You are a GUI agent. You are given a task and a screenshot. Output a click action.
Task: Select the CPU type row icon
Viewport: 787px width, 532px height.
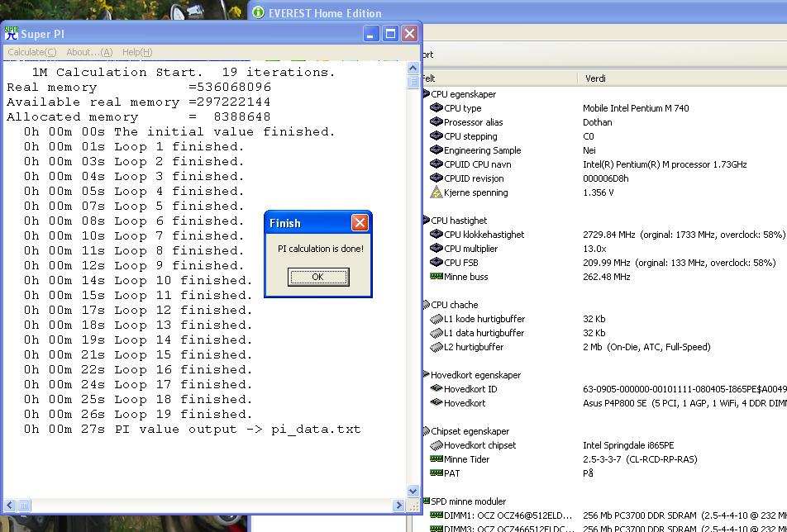436,107
